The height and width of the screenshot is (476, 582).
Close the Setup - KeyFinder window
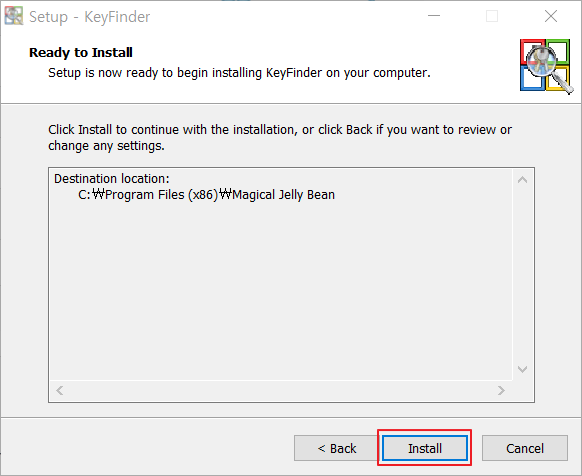tap(551, 16)
